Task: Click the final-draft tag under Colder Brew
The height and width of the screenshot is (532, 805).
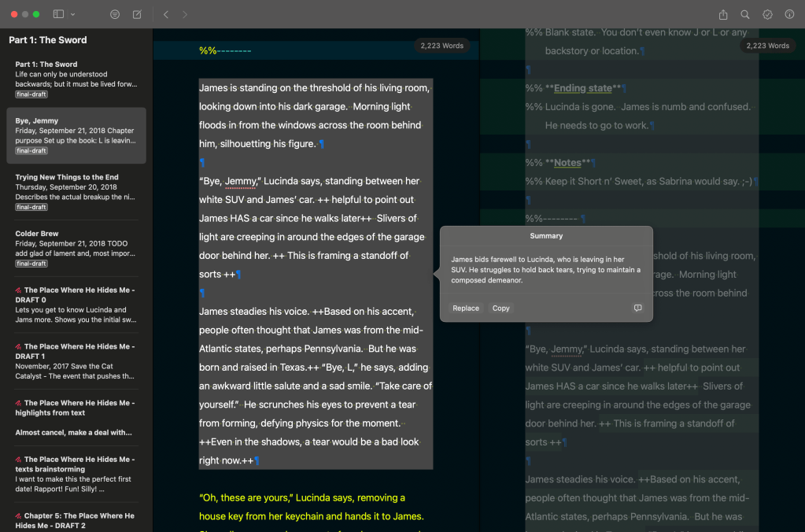Action: pos(31,264)
